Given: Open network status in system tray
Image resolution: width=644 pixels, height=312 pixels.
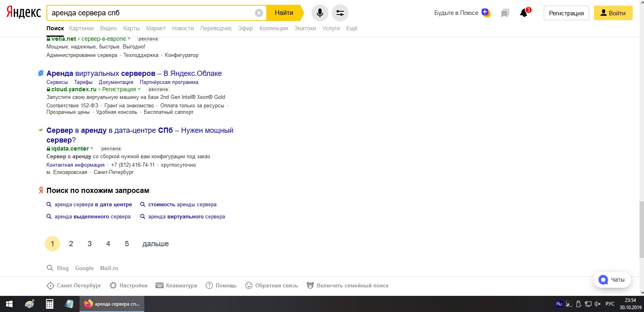Looking at the screenshot, I should pos(588,304).
